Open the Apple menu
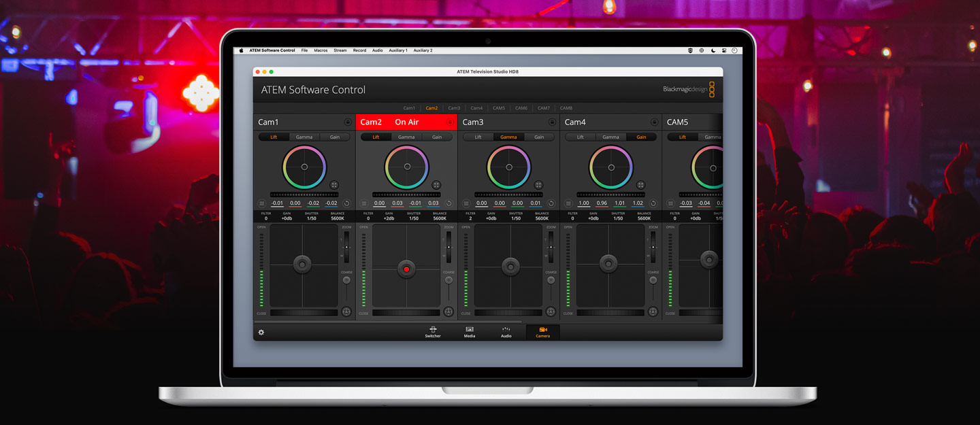The image size is (980, 425). [240, 50]
